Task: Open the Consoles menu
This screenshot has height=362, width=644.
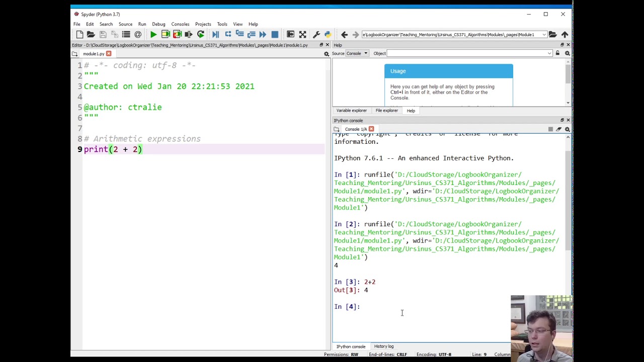Action: click(180, 24)
